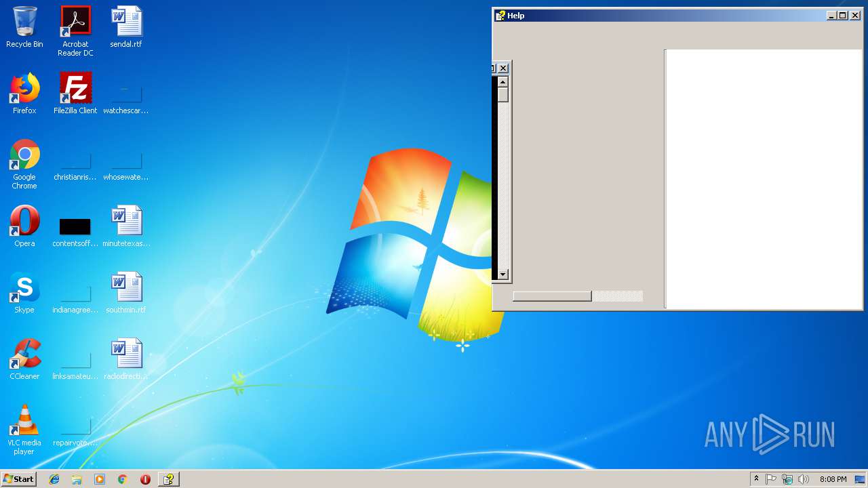Open southmin.rtf document icon
This screenshot has height=488, width=868.
(x=126, y=293)
